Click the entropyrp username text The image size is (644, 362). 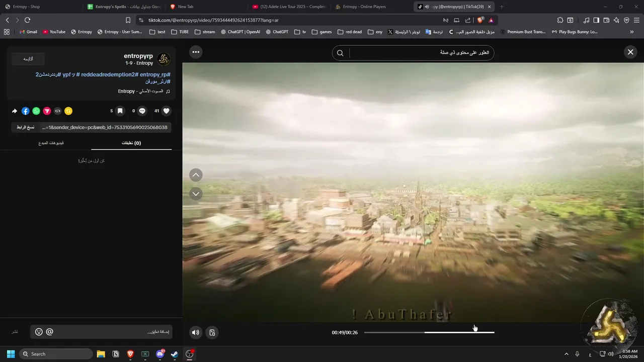click(x=138, y=56)
